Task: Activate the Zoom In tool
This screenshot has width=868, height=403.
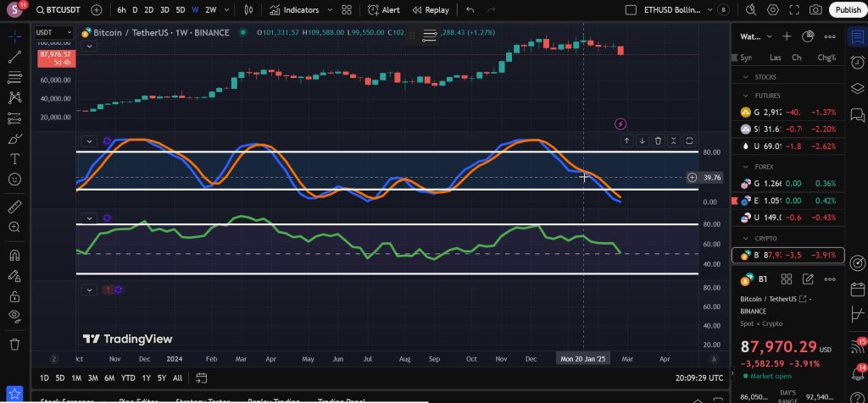Action: coord(15,227)
